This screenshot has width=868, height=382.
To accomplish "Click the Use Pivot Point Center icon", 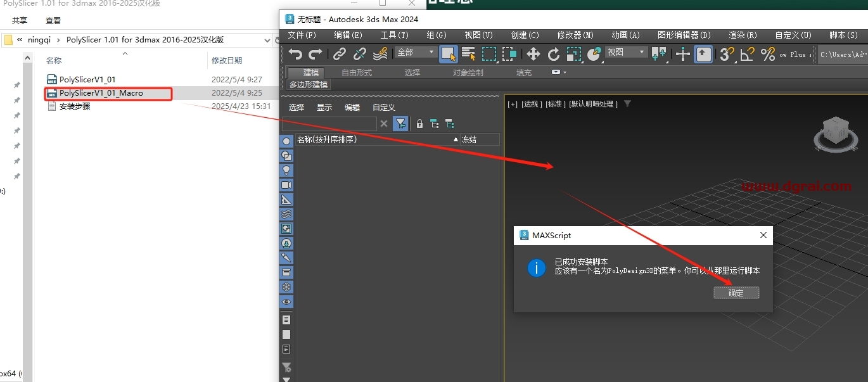I will pos(659,54).
